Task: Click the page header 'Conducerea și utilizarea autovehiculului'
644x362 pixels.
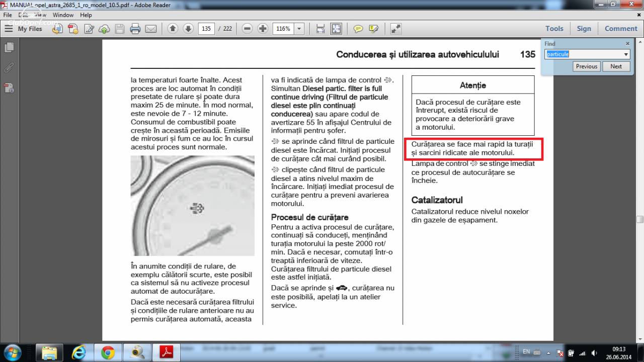Action: click(418, 54)
